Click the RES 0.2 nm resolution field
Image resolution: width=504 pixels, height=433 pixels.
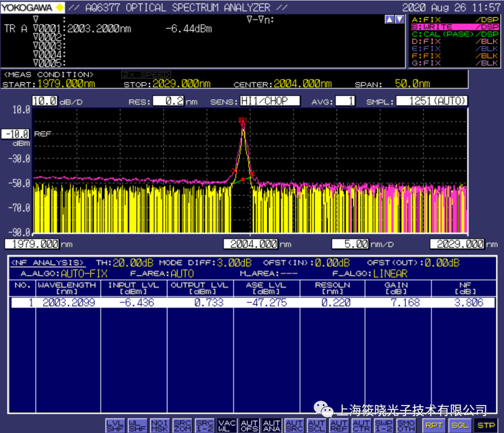pos(168,101)
